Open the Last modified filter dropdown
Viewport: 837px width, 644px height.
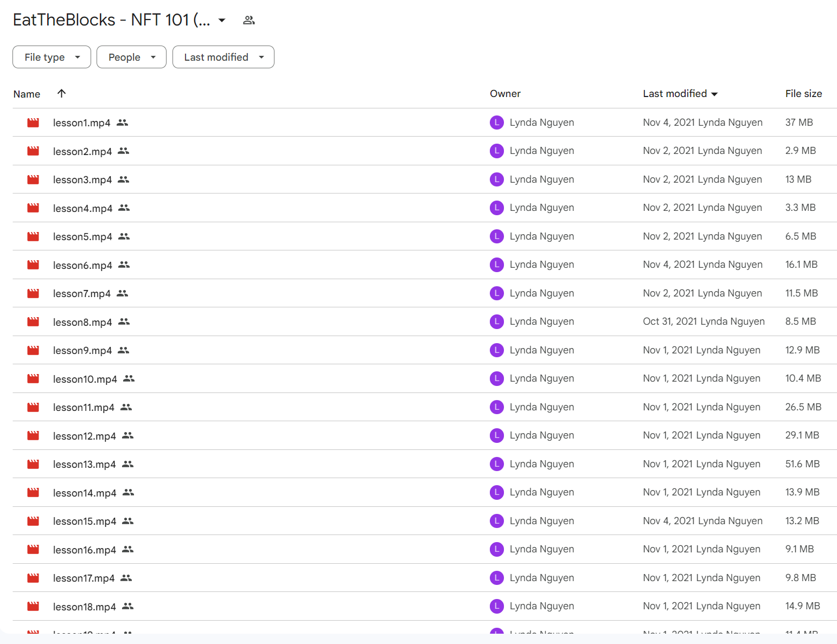pos(223,57)
